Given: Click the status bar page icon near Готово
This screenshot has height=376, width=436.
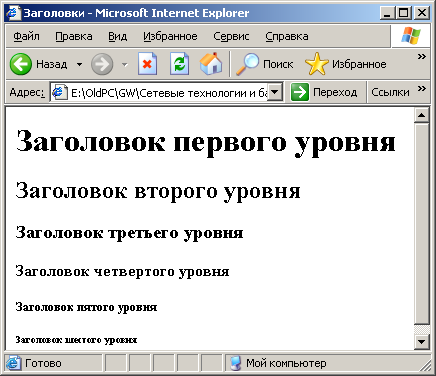Looking at the screenshot, I should [13, 363].
